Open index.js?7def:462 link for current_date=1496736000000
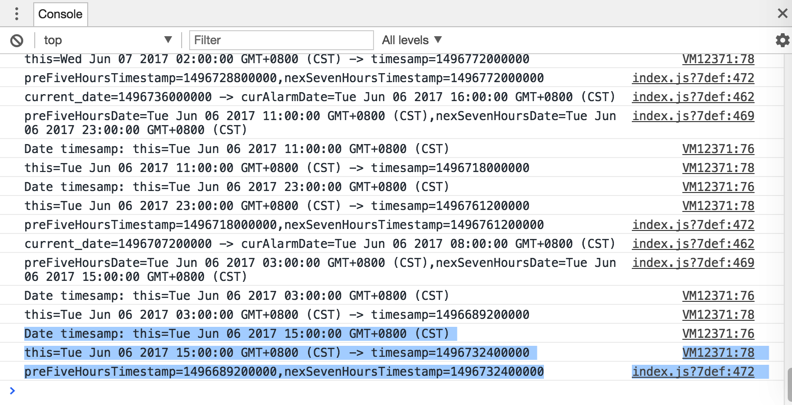 (693, 97)
